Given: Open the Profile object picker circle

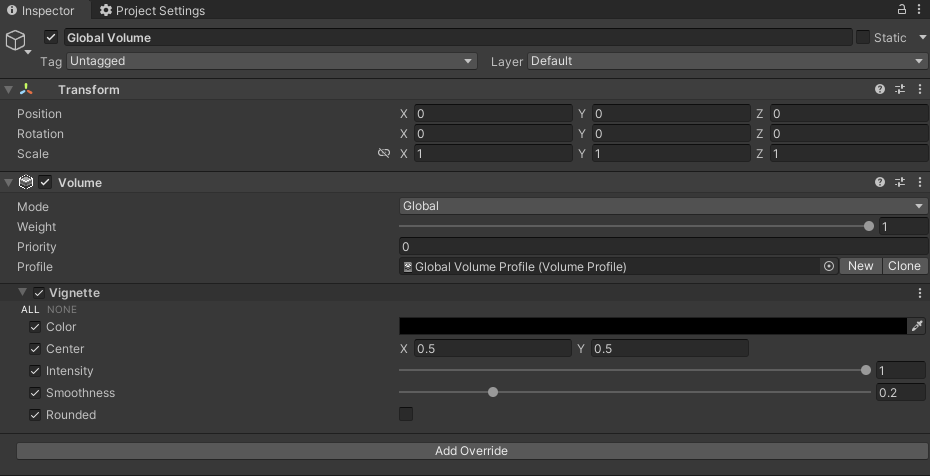Looking at the screenshot, I should (829, 266).
